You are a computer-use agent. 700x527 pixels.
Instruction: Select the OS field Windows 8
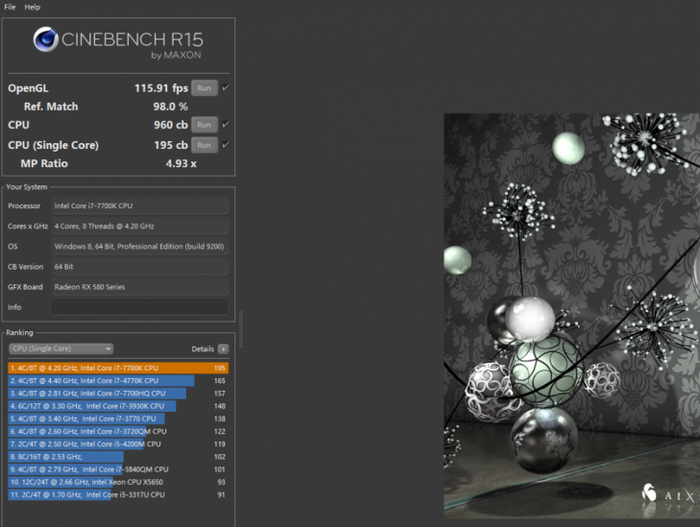pyautogui.click(x=140, y=247)
